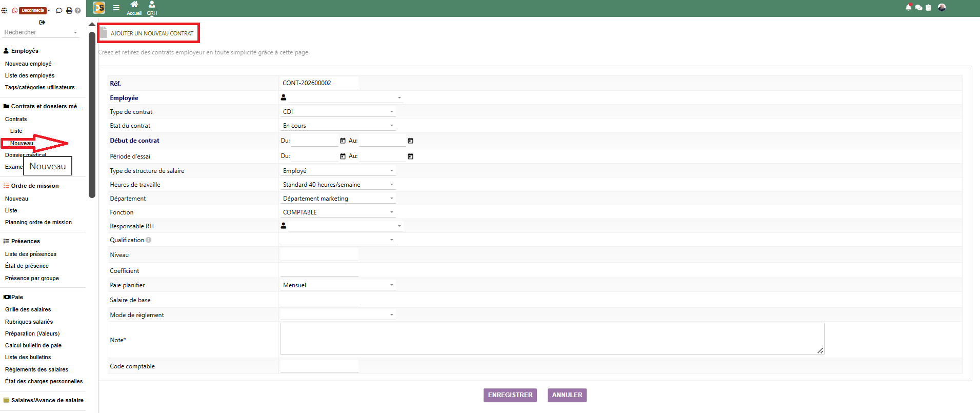Viewport: 980px width, 413px height.
Task: Open the Type de contrat CDI dropdown
Action: point(338,111)
